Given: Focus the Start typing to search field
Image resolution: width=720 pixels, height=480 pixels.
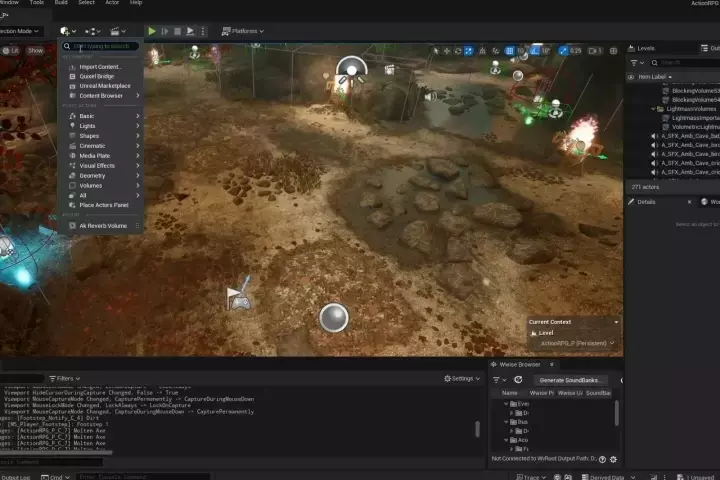Looking at the screenshot, I should pos(101,46).
